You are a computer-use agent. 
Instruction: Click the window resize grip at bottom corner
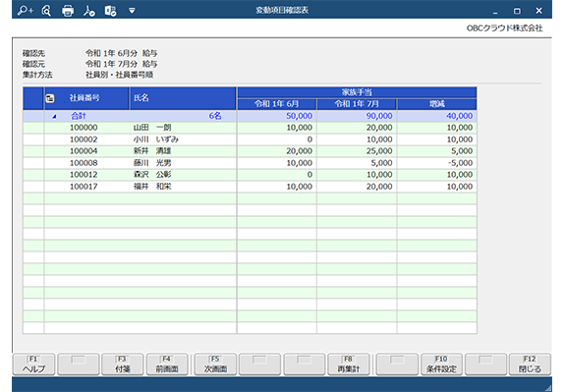point(548,388)
